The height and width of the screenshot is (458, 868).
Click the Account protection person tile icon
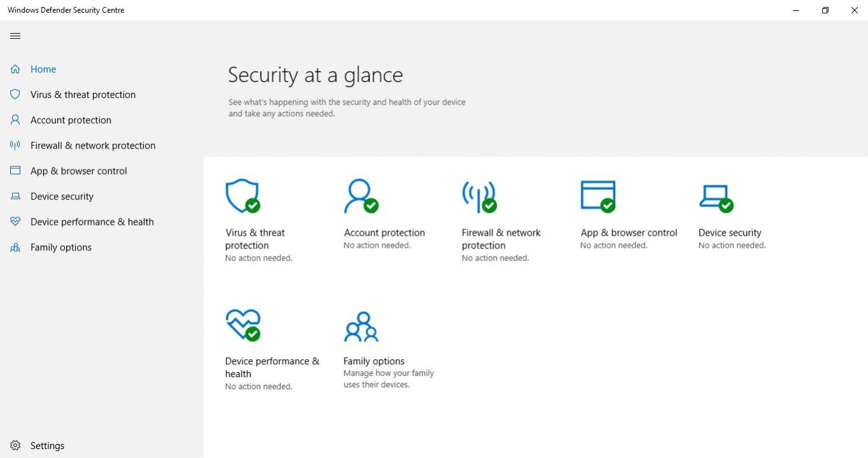pyautogui.click(x=360, y=196)
